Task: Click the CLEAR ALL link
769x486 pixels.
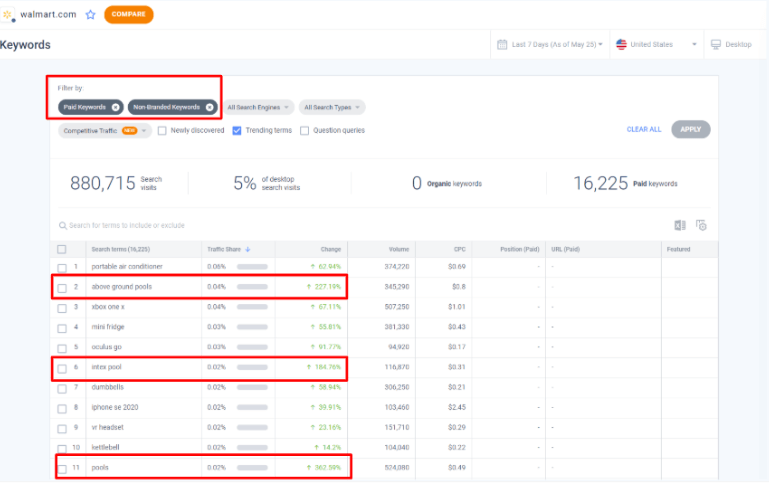Action: click(644, 129)
